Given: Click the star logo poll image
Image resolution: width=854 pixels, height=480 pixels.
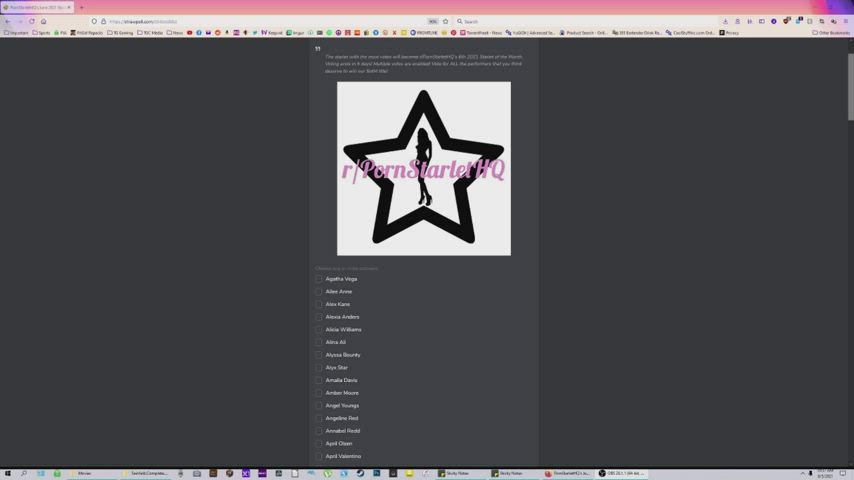Looking at the screenshot, I should coord(424,168).
